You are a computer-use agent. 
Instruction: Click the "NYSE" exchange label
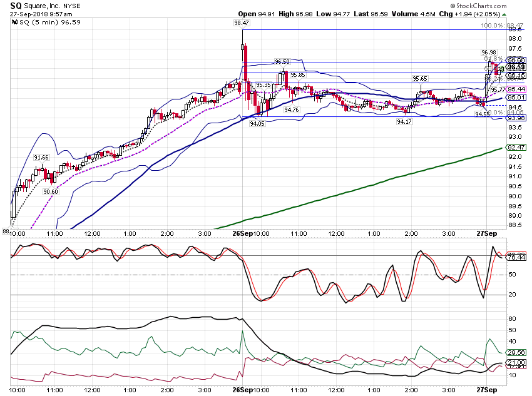tap(72, 6)
